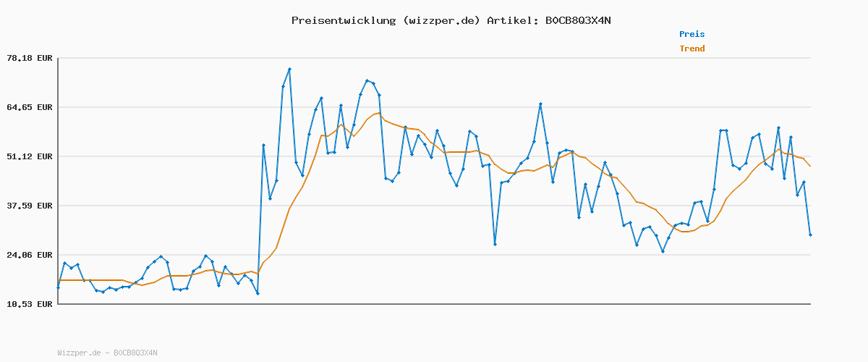Select the 51.12 EUR axis label
The height and width of the screenshot is (362, 868).
(30, 156)
